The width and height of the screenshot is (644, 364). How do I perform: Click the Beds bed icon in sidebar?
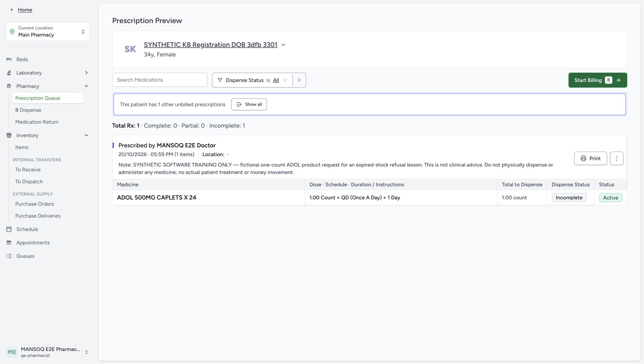(x=9, y=59)
